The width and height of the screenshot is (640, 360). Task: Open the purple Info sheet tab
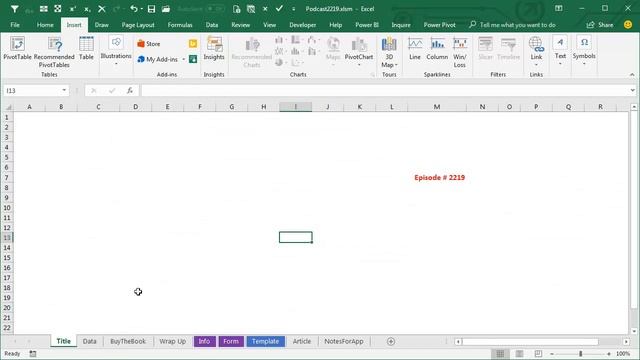coord(204,341)
